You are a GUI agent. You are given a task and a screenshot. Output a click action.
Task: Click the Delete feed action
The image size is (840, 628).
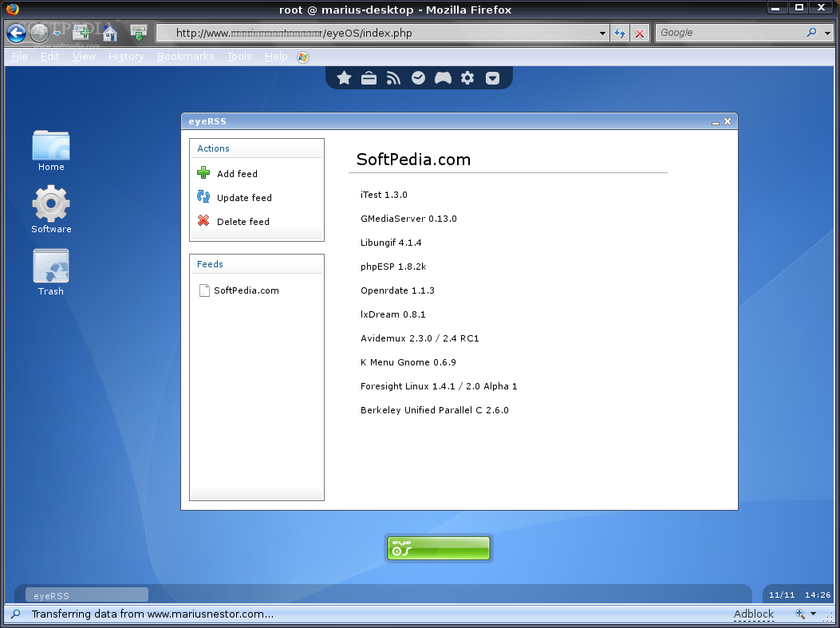point(243,222)
